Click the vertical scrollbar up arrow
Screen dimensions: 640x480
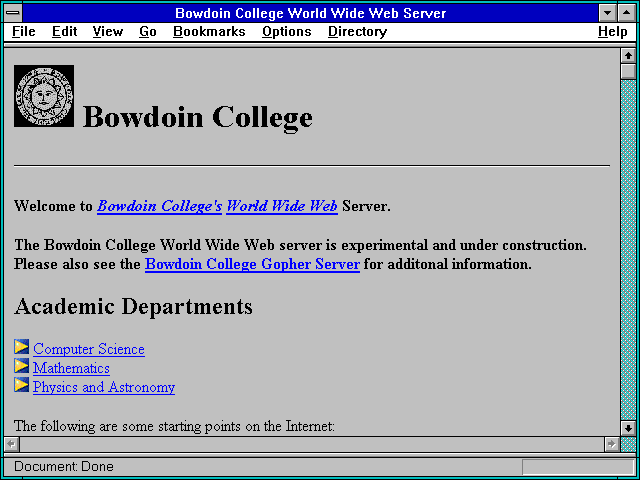pos(628,56)
